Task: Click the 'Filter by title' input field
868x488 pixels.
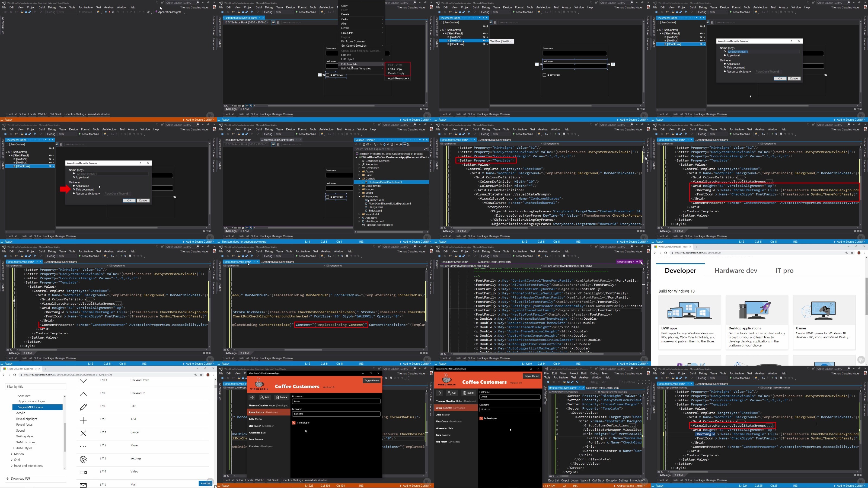Action: point(35,387)
